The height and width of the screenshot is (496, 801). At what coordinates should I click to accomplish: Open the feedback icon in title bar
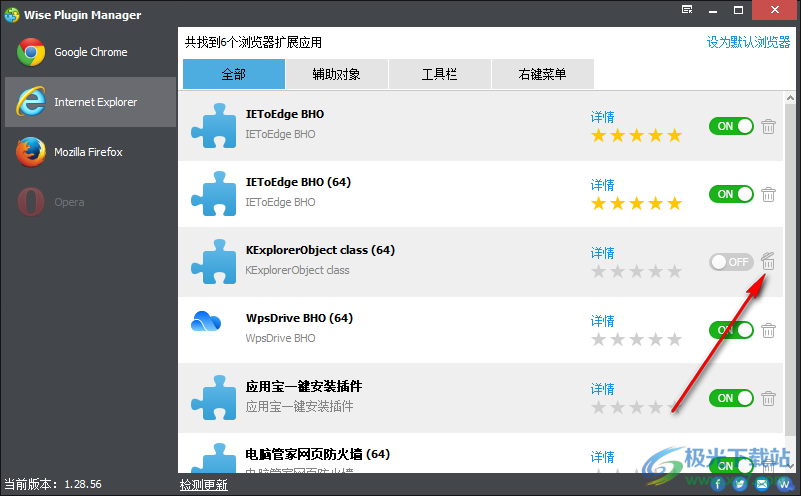pos(687,10)
